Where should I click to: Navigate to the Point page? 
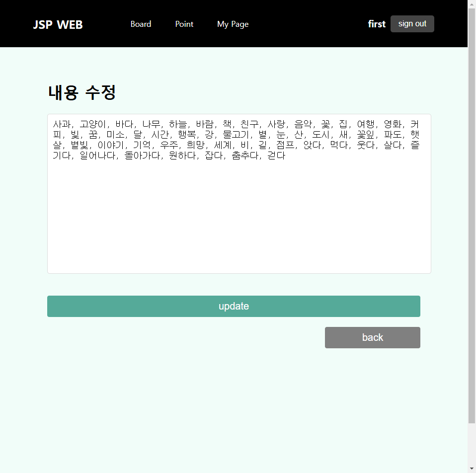(184, 24)
